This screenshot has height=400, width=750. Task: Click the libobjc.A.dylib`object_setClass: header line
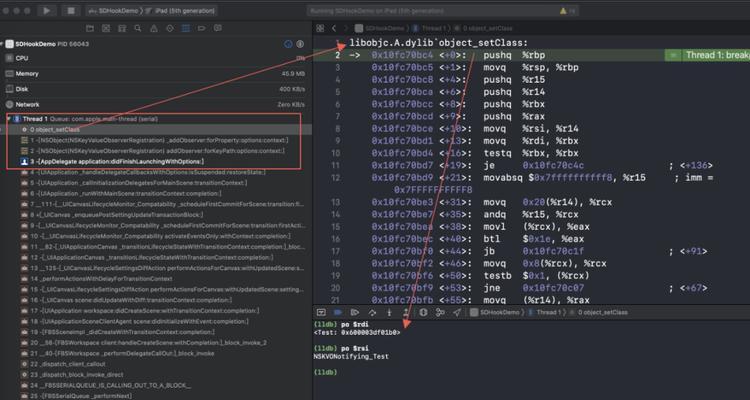(x=439, y=43)
